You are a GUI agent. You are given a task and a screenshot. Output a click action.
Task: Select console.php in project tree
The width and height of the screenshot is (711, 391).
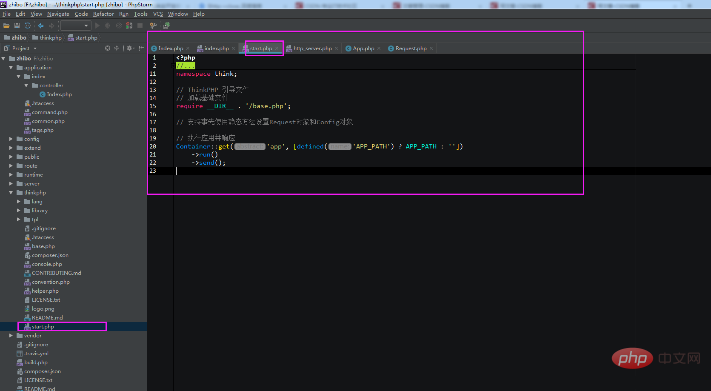pos(43,264)
